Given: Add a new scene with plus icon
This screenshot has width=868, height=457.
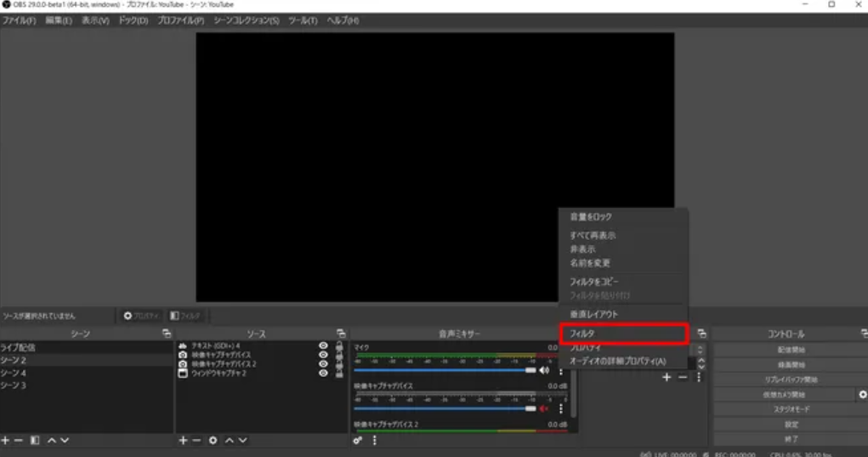Looking at the screenshot, I should 6,440.
